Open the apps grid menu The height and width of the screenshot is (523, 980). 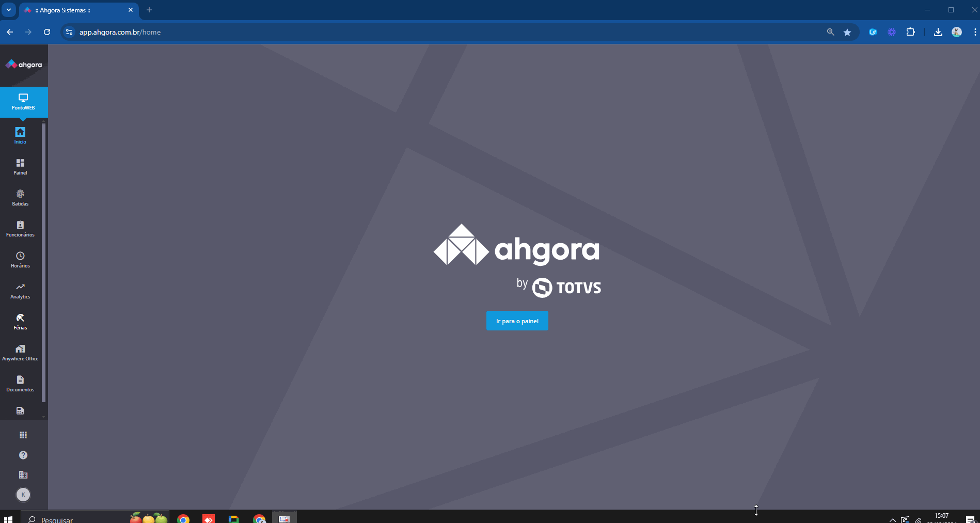coord(23,435)
